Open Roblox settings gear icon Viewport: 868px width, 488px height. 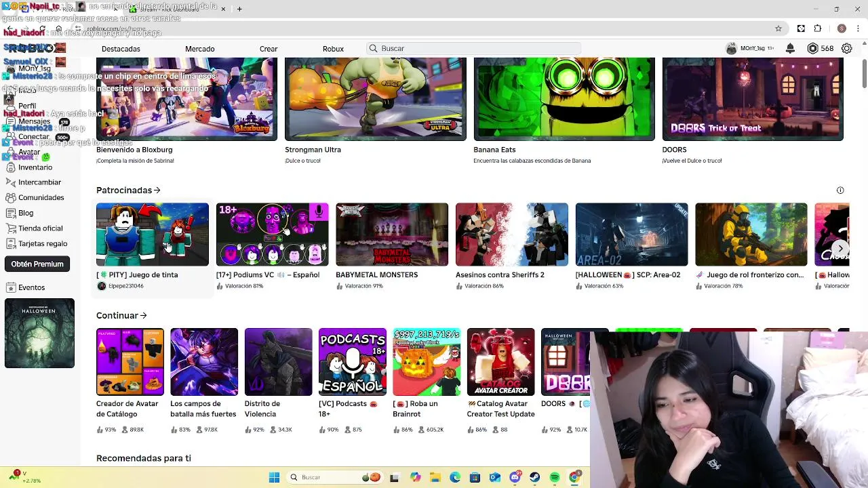point(846,48)
